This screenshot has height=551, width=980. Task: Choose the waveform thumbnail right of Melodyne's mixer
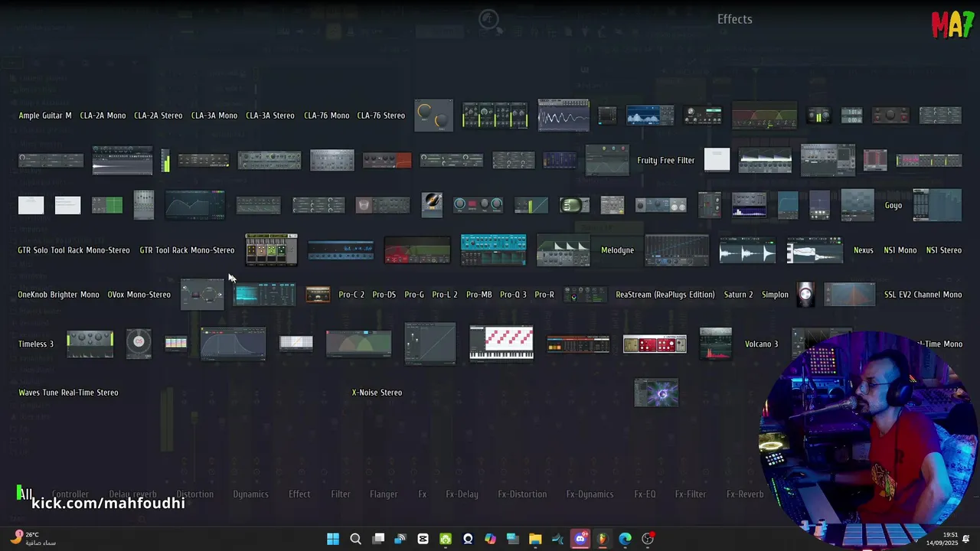coord(746,250)
